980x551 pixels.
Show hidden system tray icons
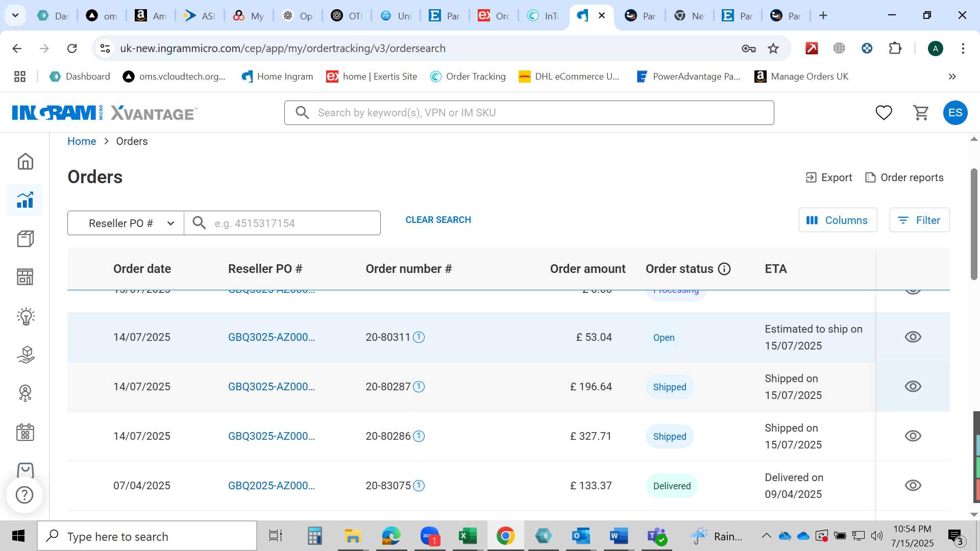(766, 536)
